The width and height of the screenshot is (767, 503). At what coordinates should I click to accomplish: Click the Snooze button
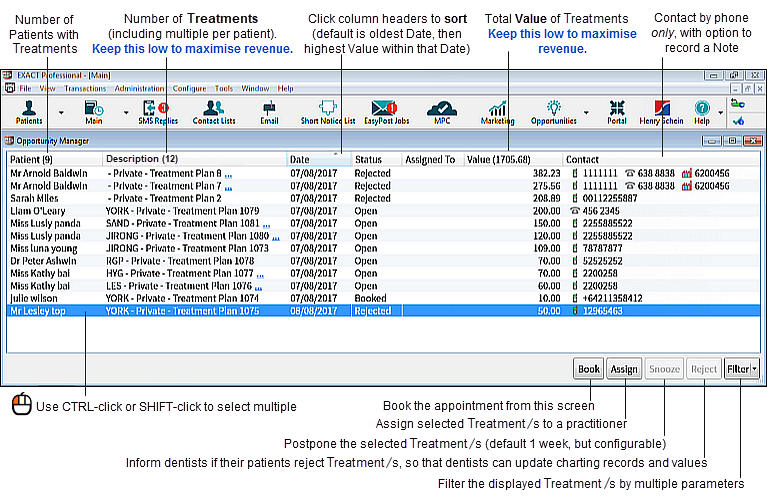click(664, 369)
